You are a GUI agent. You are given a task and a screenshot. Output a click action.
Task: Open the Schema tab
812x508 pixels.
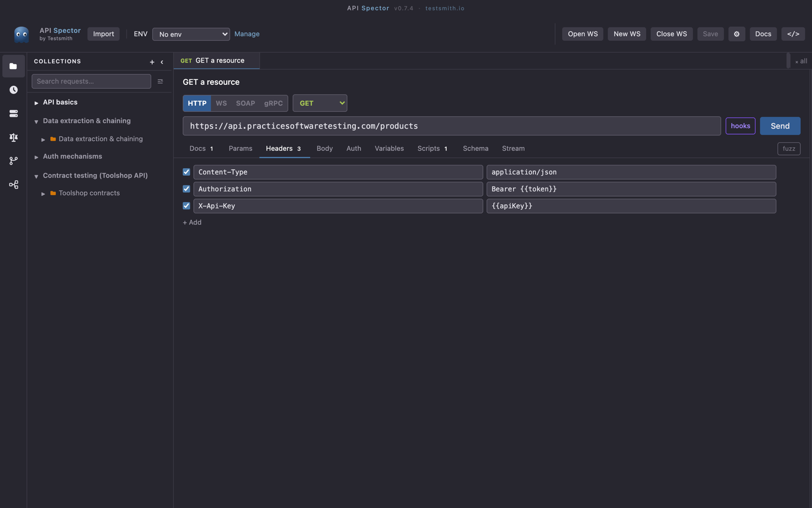[476, 148]
